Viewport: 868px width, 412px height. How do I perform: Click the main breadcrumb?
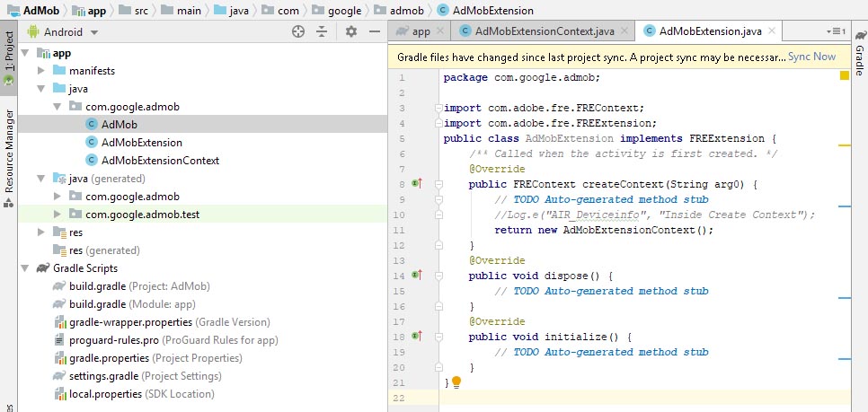[181, 11]
